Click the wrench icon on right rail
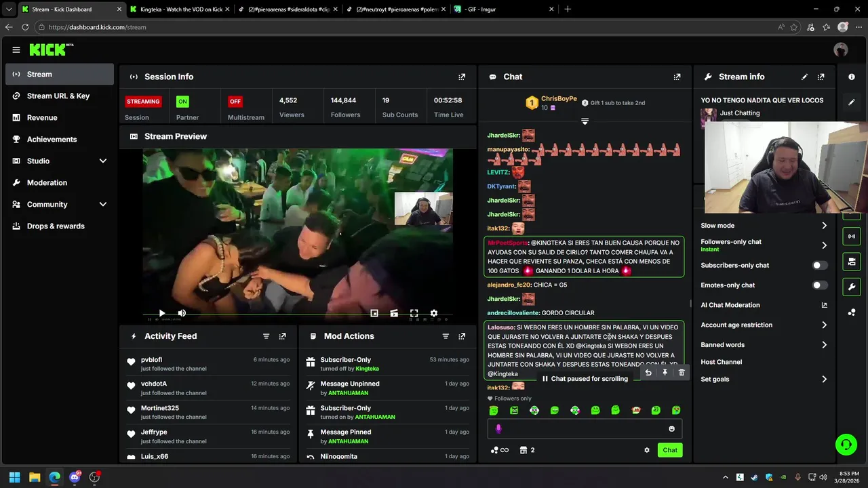The image size is (868, 488). click(852, 287)
